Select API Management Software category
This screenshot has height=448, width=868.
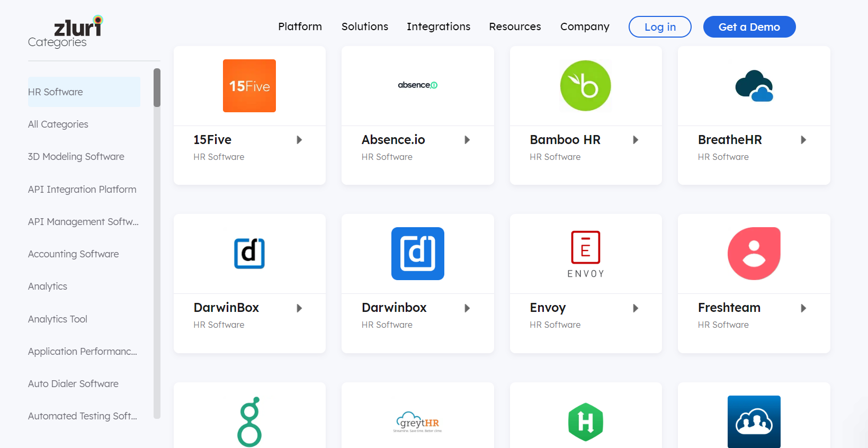[83, 222]
